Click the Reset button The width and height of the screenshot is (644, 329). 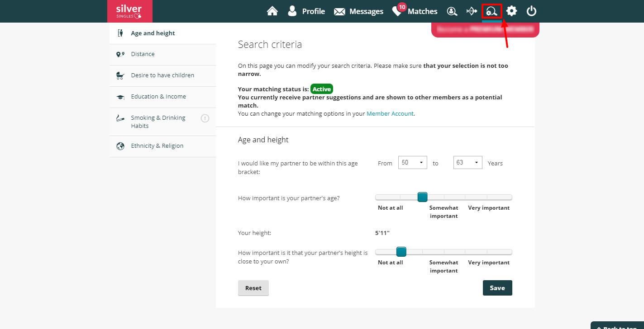(253, 288)
